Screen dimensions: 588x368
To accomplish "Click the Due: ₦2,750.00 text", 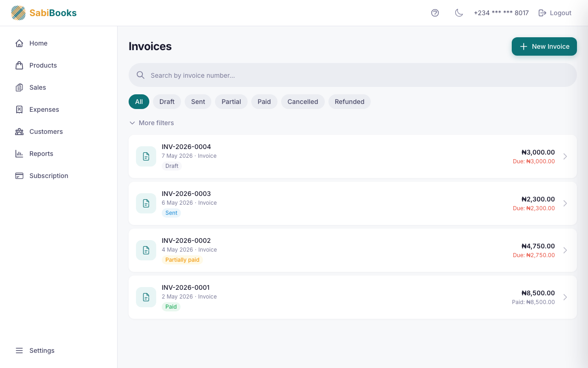I will pos(534,255).
